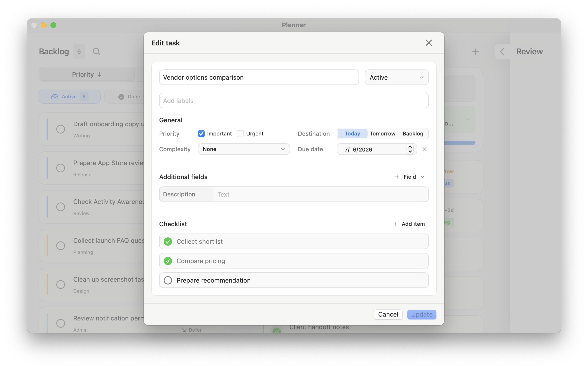Open the Active status dropdown

tap(397, 77)
